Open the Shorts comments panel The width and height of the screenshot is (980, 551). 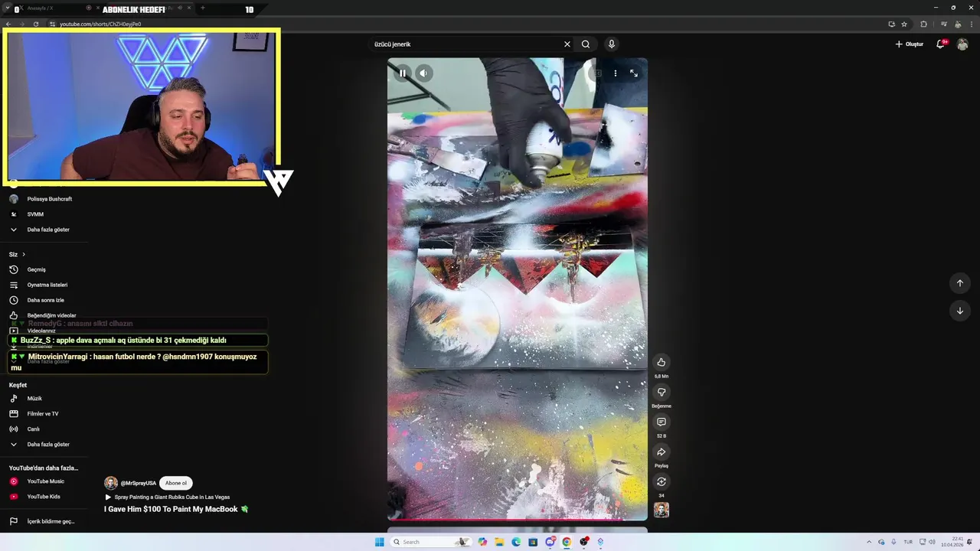coord(661,422)
